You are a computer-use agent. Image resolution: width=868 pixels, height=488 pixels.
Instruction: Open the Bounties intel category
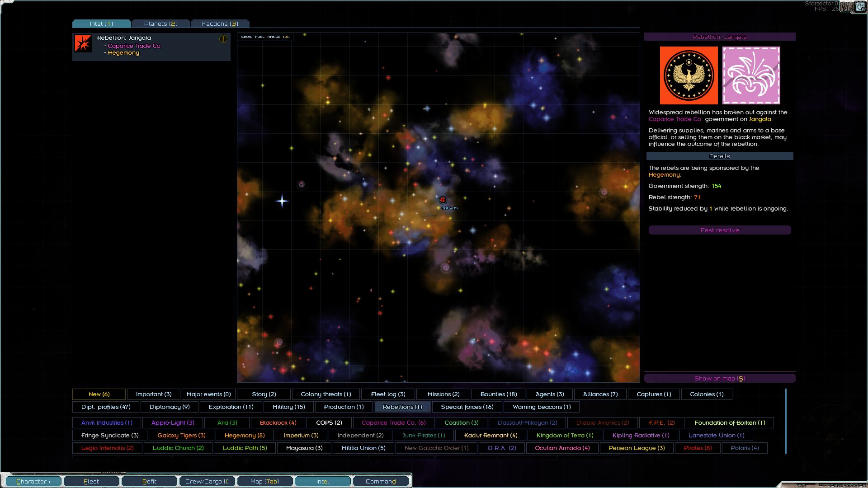click(x=498, y=394)
